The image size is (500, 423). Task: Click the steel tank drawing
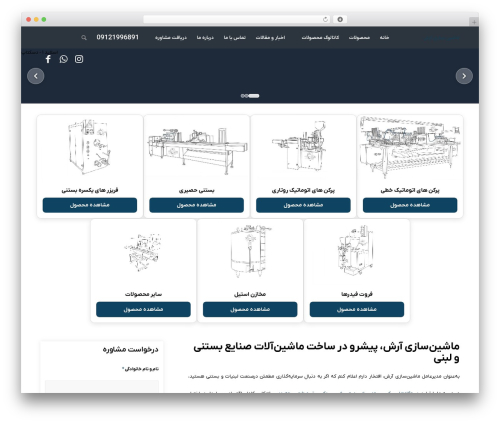pyautogui.click(x=250, y=251)
